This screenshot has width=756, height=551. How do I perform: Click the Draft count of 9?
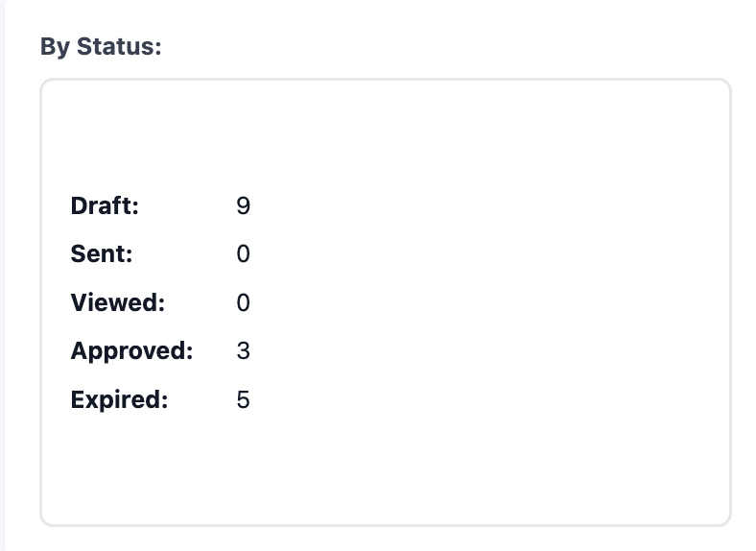[x=244, y=206]
